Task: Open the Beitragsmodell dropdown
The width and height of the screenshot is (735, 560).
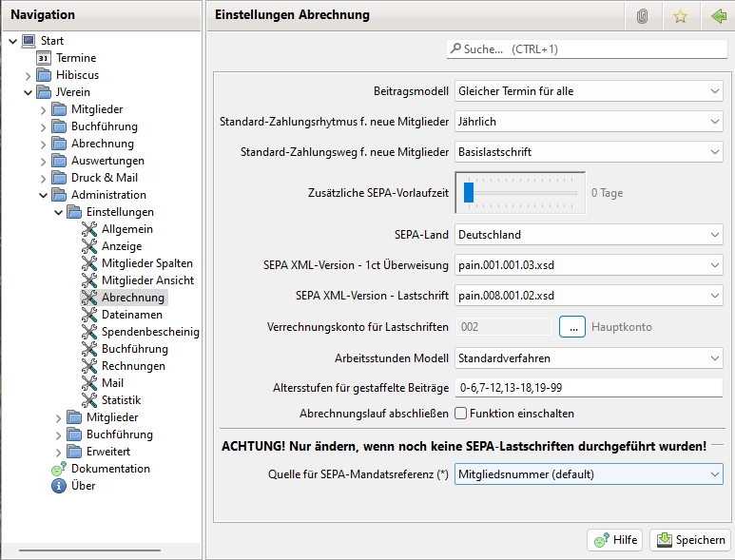Action: (589, 91)
